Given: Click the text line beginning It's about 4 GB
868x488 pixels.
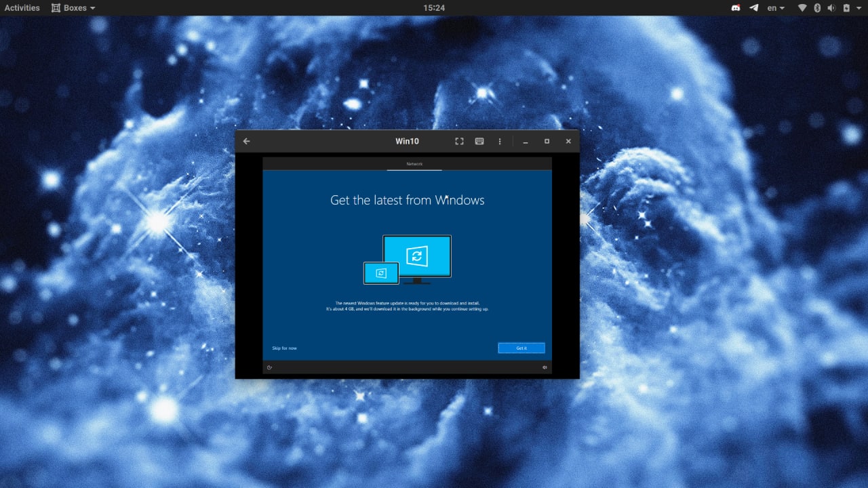Looking at the screenshot, I should [x=407, y=309].
